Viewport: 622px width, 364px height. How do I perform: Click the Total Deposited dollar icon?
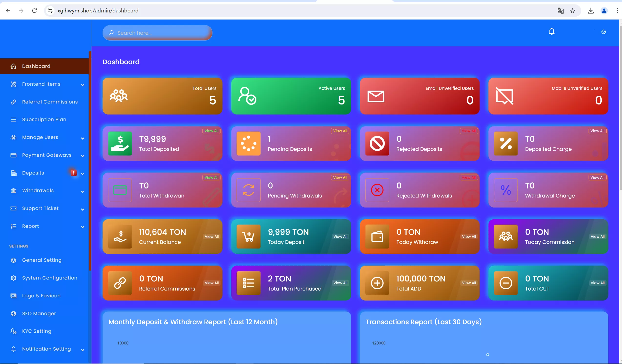coord(120,144)
